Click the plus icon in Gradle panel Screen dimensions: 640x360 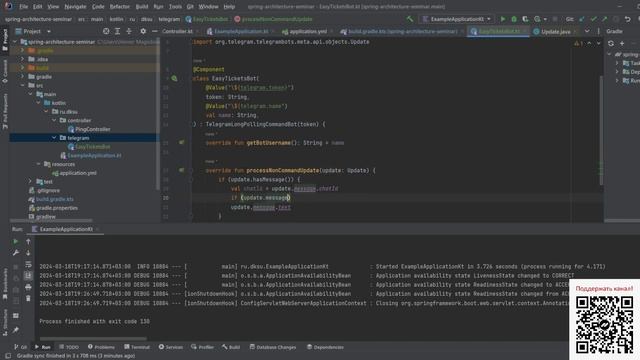tap(622, 43)
